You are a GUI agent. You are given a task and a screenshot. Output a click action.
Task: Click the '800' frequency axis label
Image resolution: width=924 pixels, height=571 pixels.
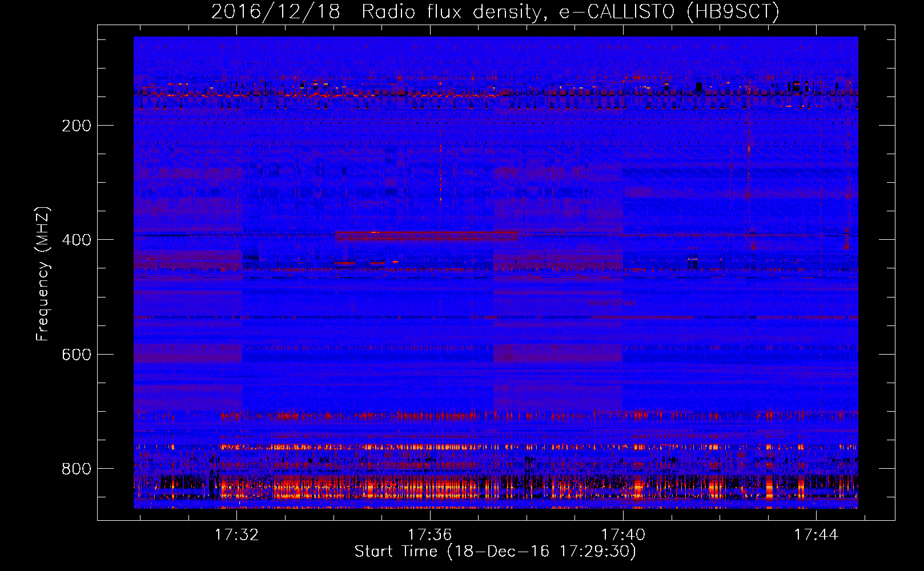coord(77,469)
